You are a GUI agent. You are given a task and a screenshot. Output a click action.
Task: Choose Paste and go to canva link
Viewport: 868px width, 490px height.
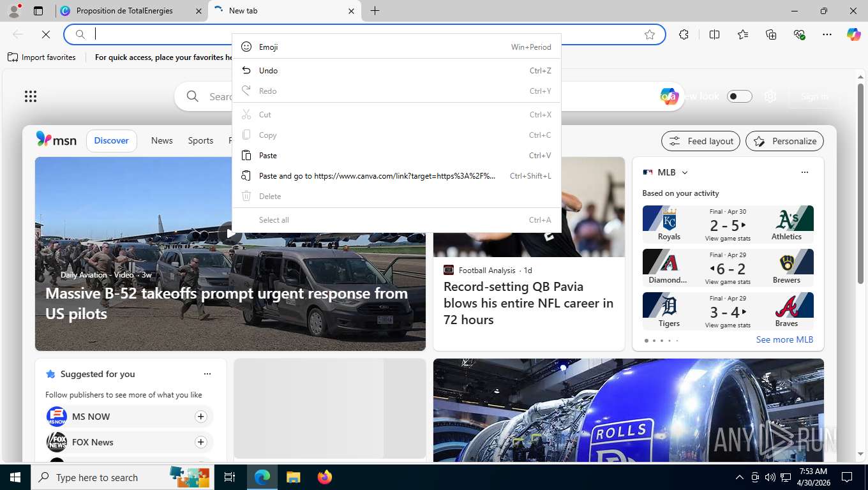tap(396, 175)
